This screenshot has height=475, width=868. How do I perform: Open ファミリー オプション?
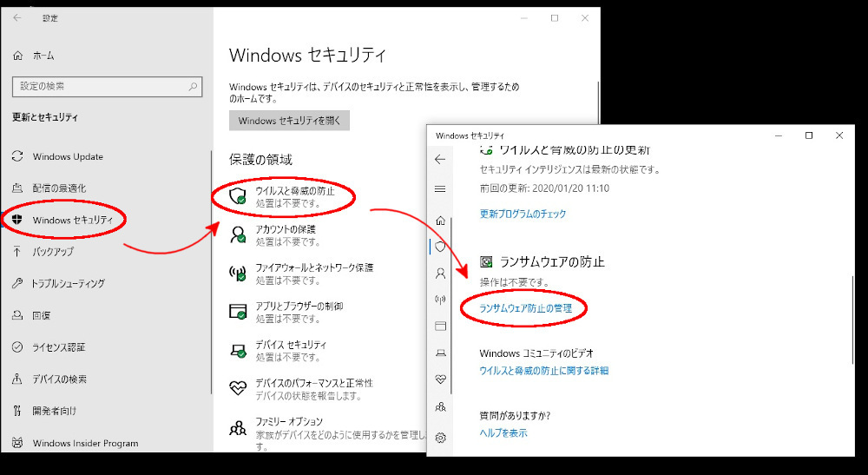coord(289,422)
